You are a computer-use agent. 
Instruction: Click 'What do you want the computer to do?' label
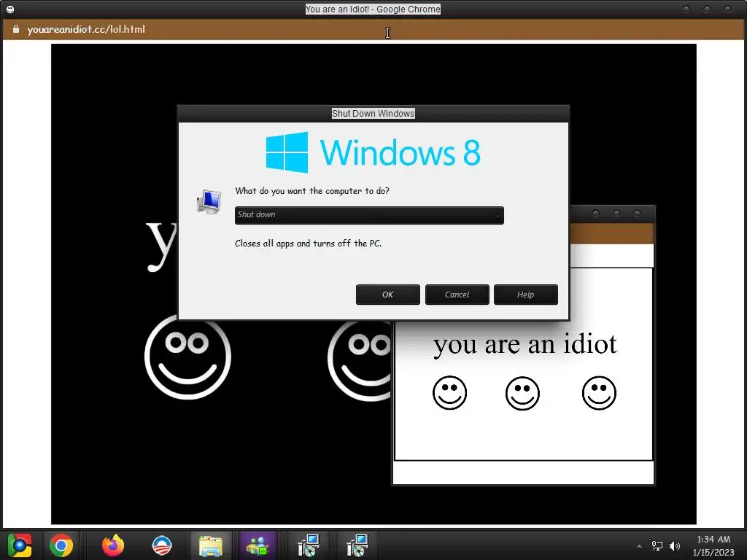coord(312,191)
